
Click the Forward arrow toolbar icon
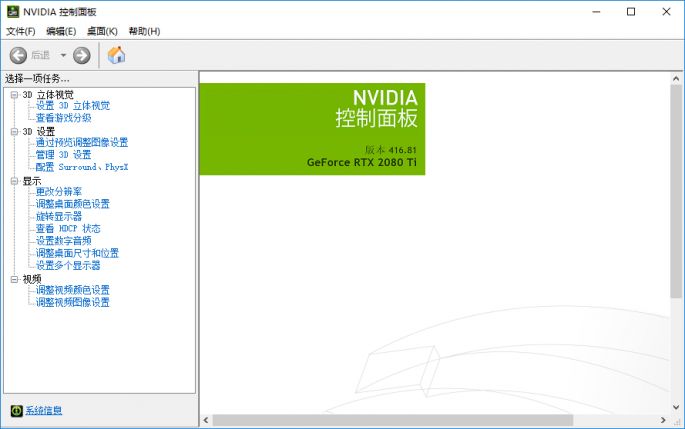[x=82, y=55]
